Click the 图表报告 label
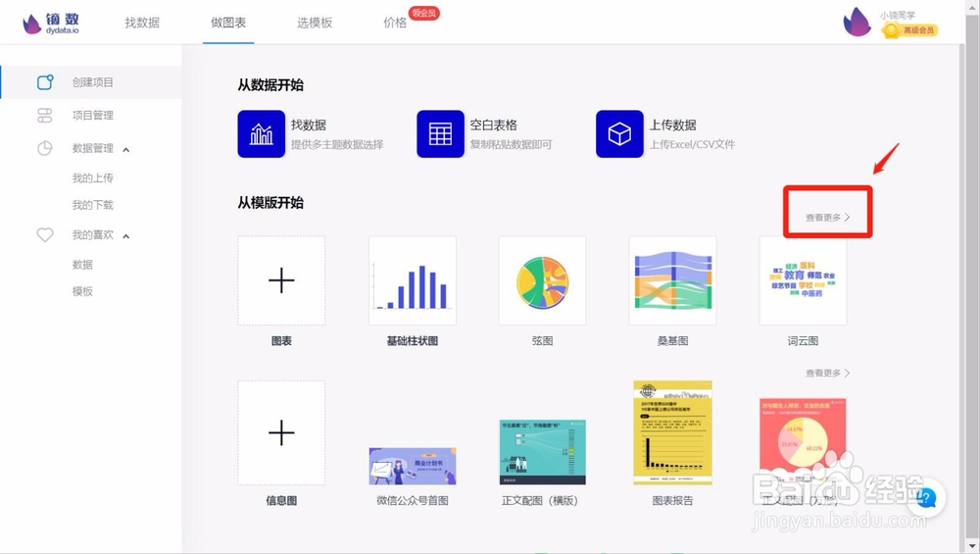The width and height of the screenshot is (980, 554). 672,501
